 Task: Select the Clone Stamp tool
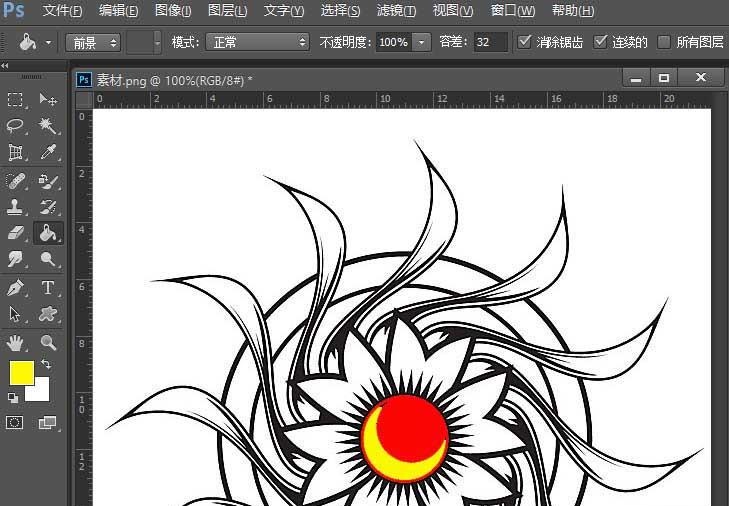tap(15, 207)
